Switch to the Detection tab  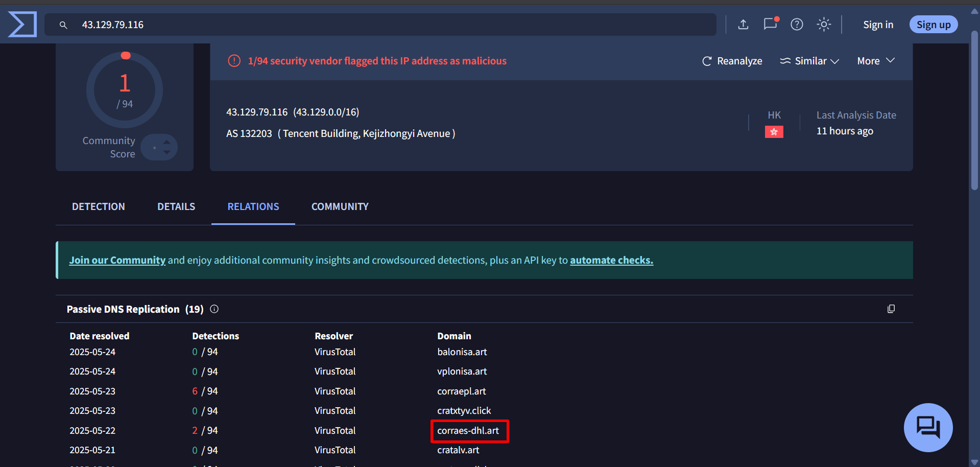(98, 206)
